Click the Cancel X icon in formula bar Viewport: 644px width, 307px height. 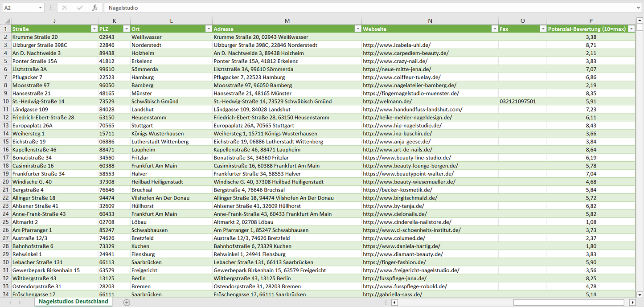point(65,8)
